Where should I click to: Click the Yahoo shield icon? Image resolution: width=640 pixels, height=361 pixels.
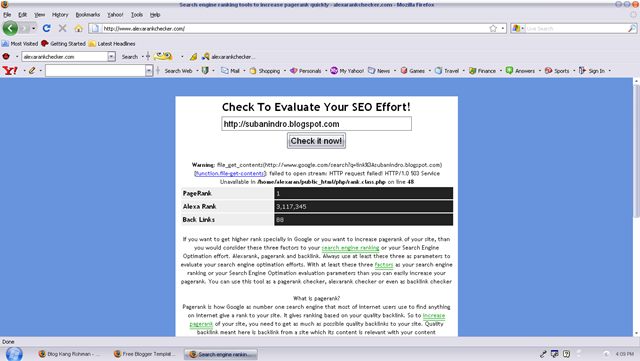pyautogui.click(x=205, y=71)
